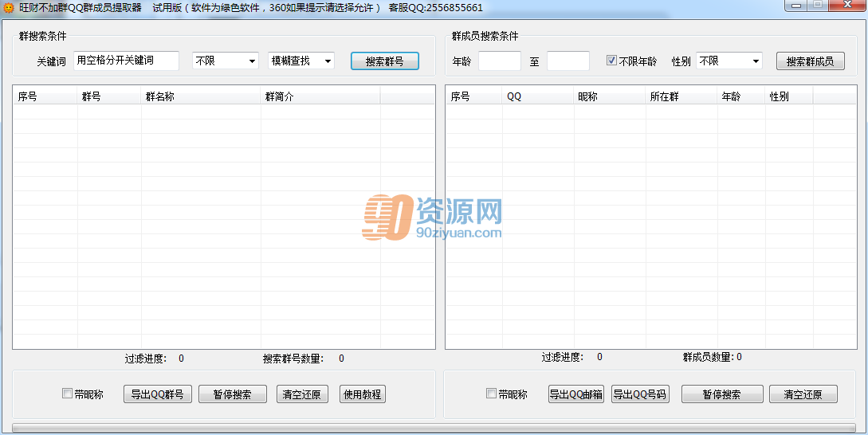The height and width of the screenshot is (435, 868).
Task: Click the minimum 年龄 input field
Action: point(499,61)
